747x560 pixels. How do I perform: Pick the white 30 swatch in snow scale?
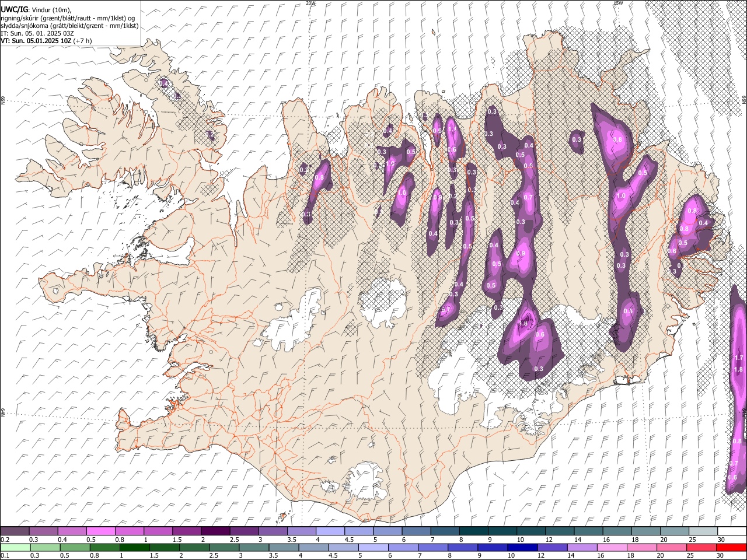click(x=732, y=531)
